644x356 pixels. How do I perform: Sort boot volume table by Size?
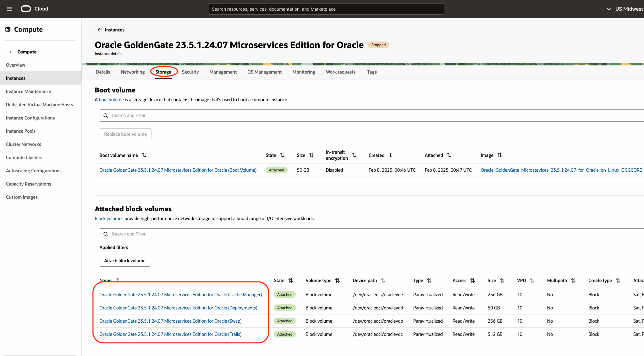[311, 155]
